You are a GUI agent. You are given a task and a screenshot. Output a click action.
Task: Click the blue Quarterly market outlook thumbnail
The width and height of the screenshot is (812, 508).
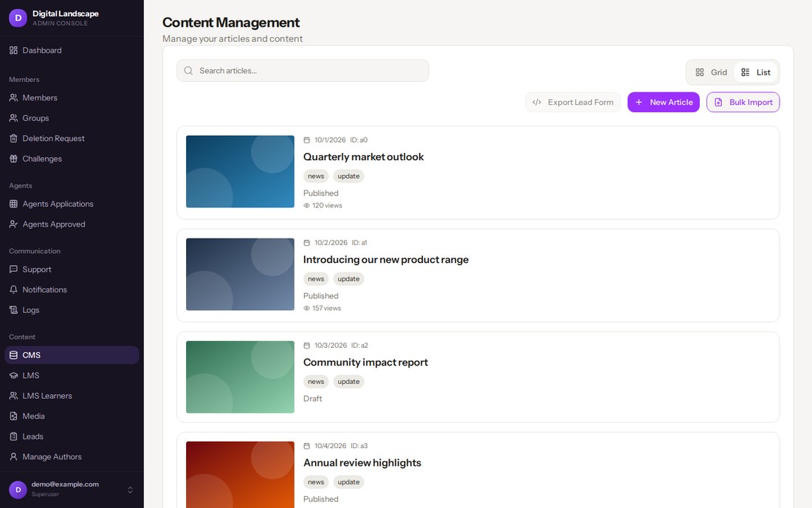pyautogui.click(x=241, y=171)
